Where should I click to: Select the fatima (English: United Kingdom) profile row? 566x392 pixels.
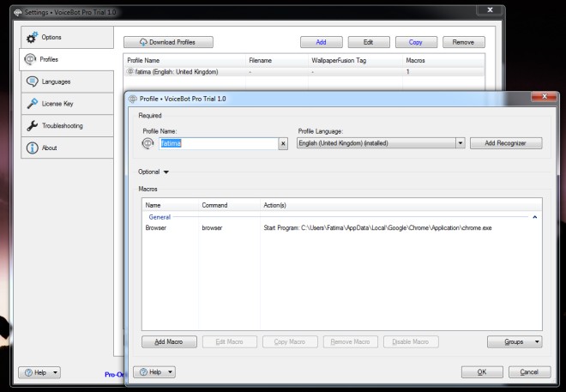point(304,71)
